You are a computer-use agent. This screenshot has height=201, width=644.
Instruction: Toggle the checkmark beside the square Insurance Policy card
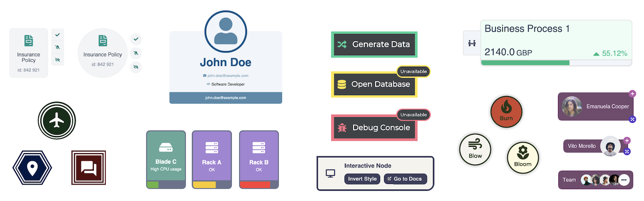tap(57, 34)
